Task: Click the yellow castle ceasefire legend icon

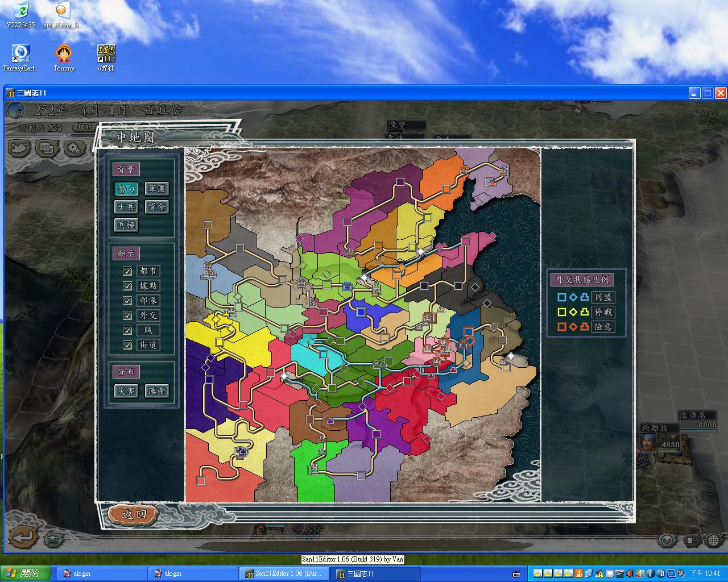Action: pos(584,312)
